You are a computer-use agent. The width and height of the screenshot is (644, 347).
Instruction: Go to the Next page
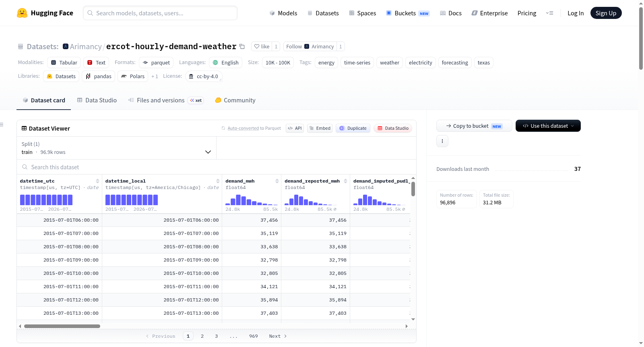pyautogui.click(x=278, y=336)
